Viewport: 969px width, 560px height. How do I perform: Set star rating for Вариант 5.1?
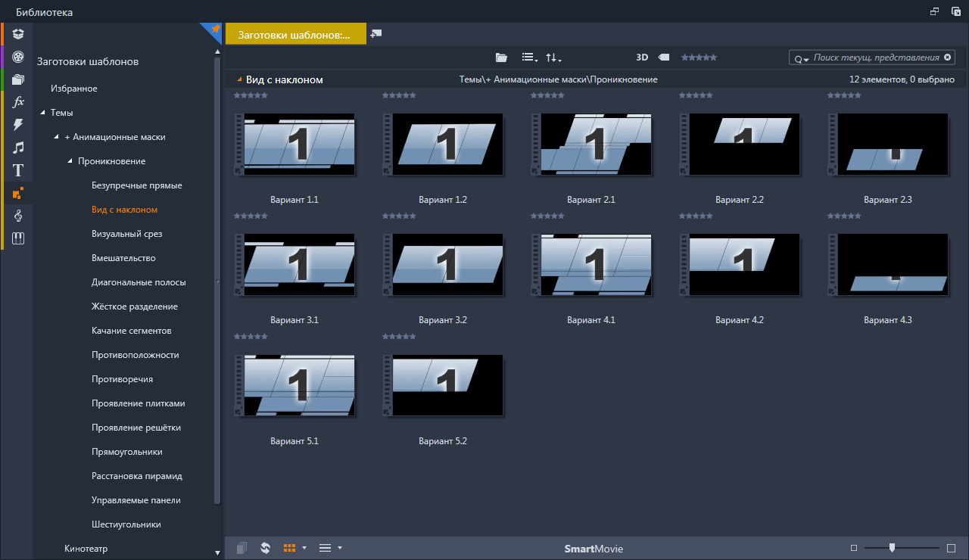[249, 336]
